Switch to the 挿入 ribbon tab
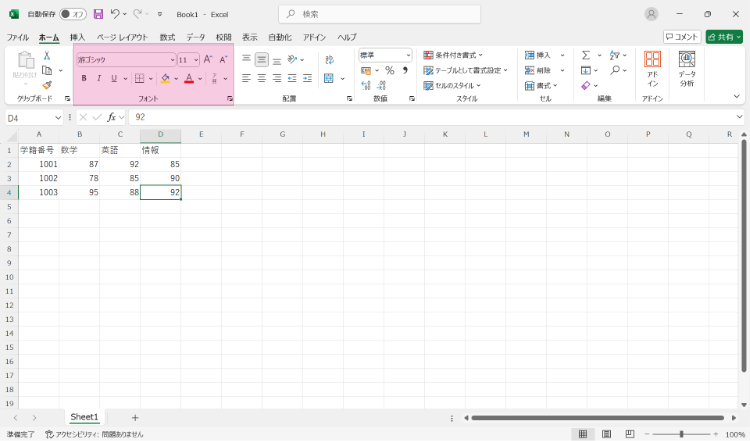The height and width of the screenshot is (441, 750). coord(77,37)
